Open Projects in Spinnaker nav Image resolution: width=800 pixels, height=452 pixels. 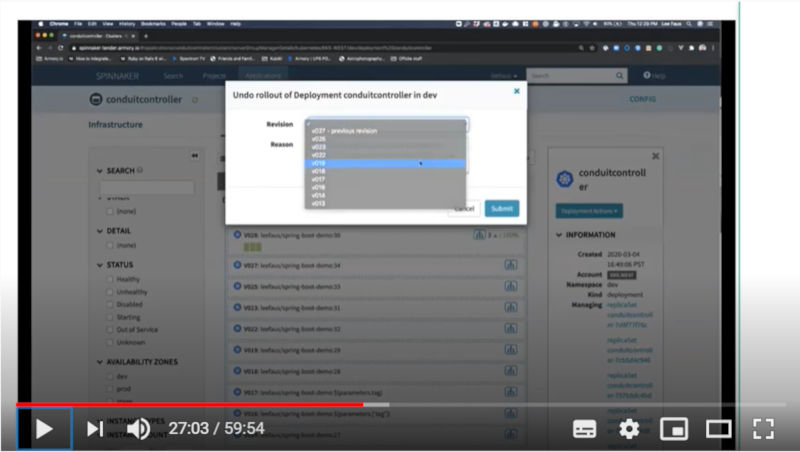[214, 76]
